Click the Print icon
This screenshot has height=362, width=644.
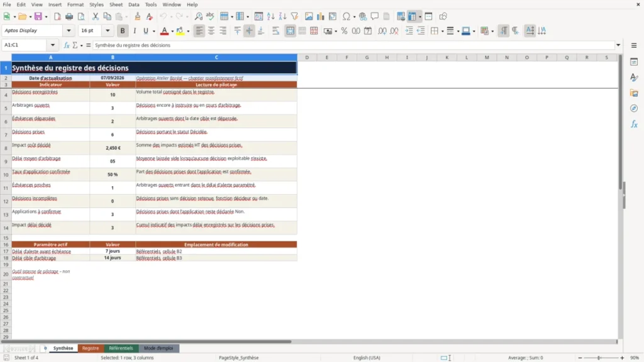[69, 16]
